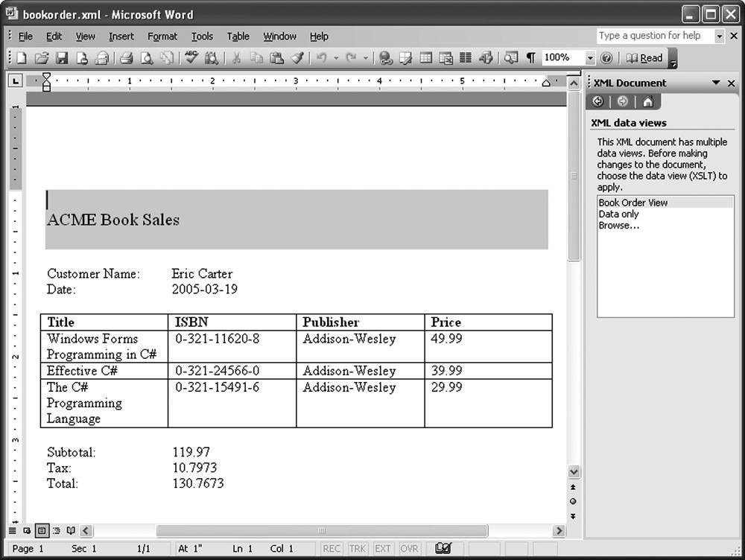Click the Insert Hyperlink icon

pos(386,58)
